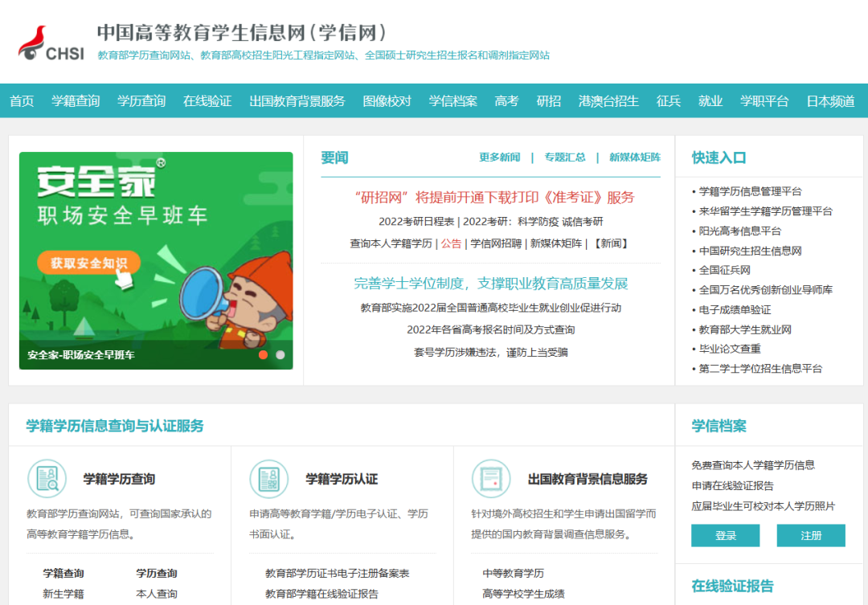Open the 安全家 banner image

(156, 260)
